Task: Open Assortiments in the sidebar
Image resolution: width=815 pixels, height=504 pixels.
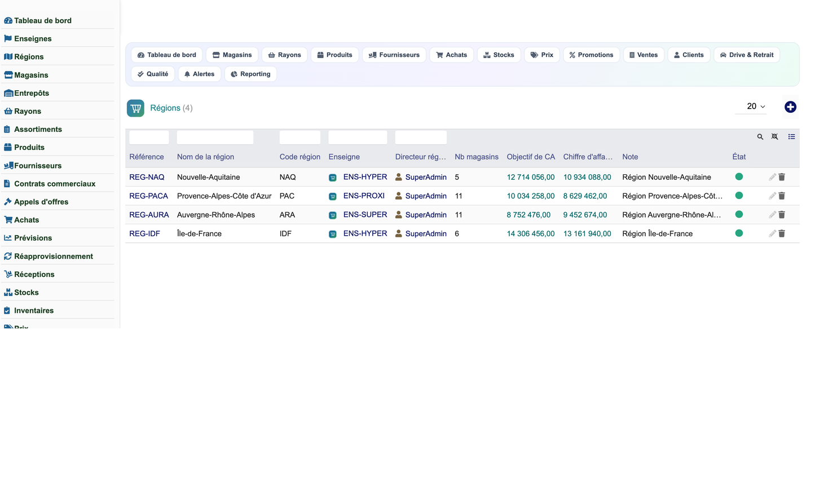Action: pos(38,130)
